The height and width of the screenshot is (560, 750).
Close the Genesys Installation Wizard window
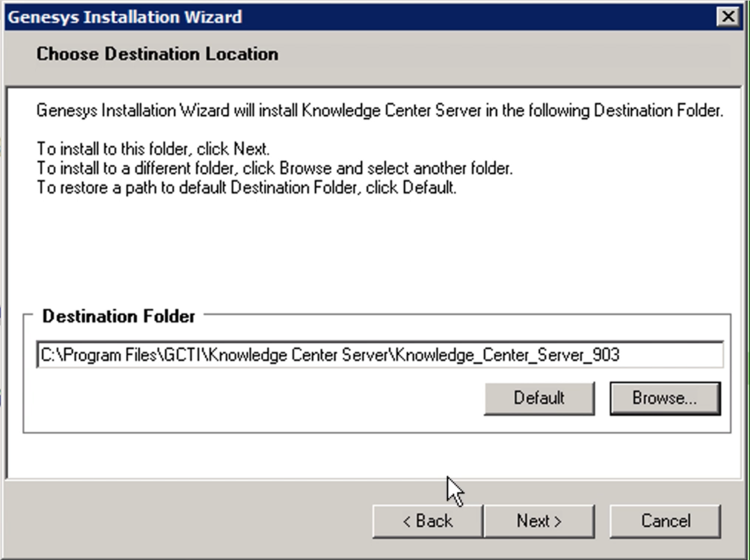(x=729, y=17)
